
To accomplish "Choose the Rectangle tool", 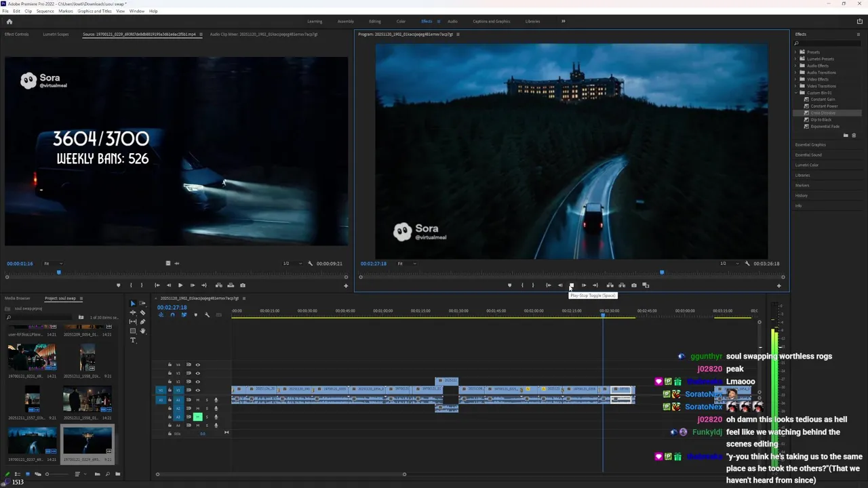I will coord(133,331).
